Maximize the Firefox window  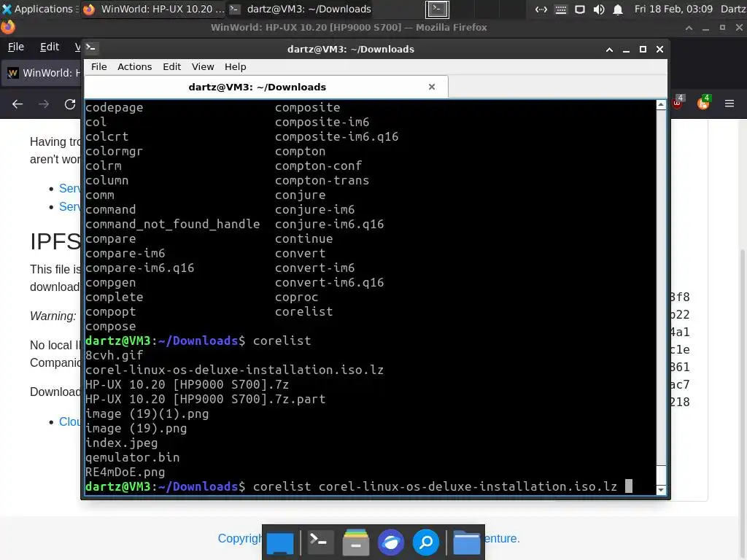tap(722, 28)
